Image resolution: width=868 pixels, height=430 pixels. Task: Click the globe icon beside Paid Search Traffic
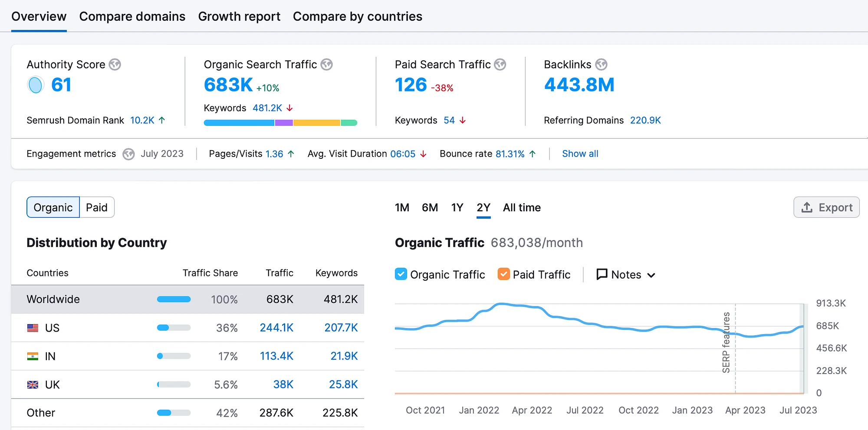(500, 65)
